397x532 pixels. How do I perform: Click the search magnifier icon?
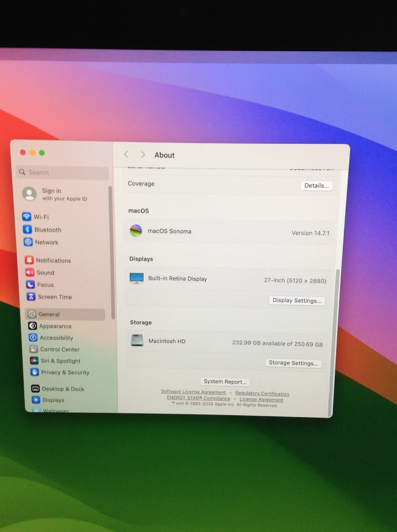pyautogui.click(x=22, y=172)
